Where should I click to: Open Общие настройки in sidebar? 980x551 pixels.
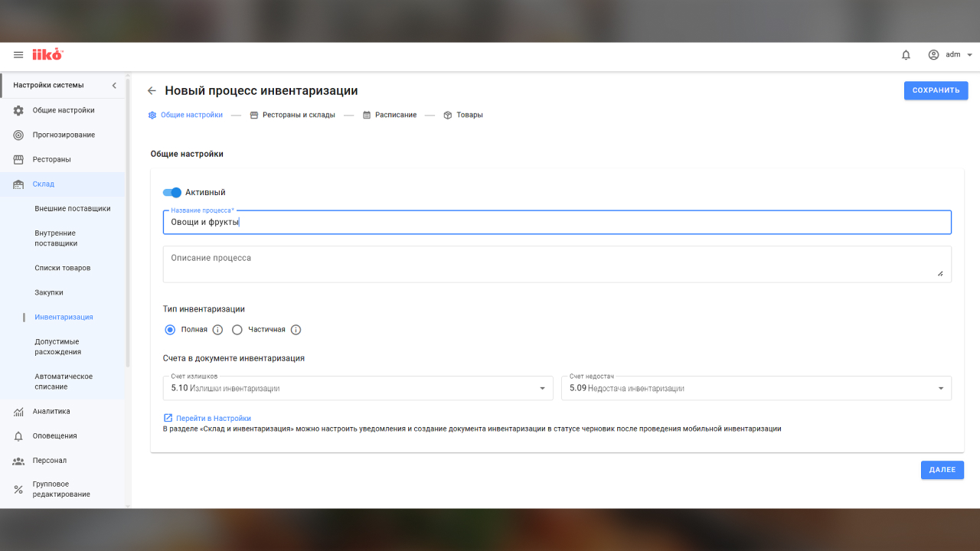[63, 110]
